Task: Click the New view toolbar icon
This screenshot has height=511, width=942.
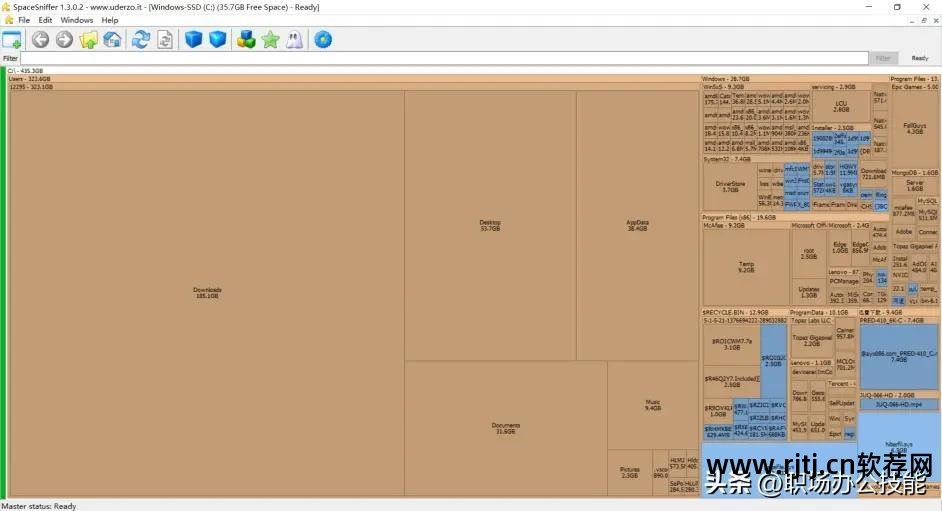Action: [x=12, y=40]
